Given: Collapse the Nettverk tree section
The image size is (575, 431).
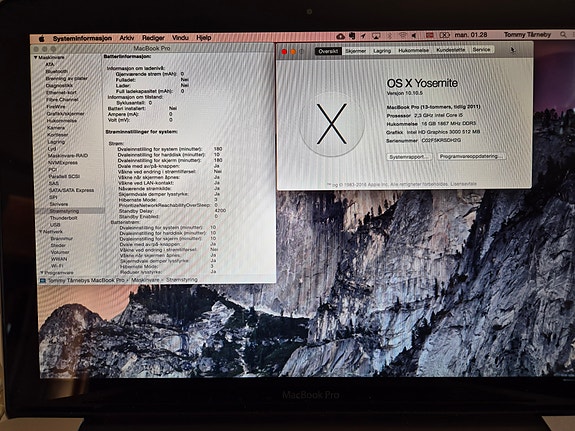Looking at the screenshot, I should (x=41, y=231).
